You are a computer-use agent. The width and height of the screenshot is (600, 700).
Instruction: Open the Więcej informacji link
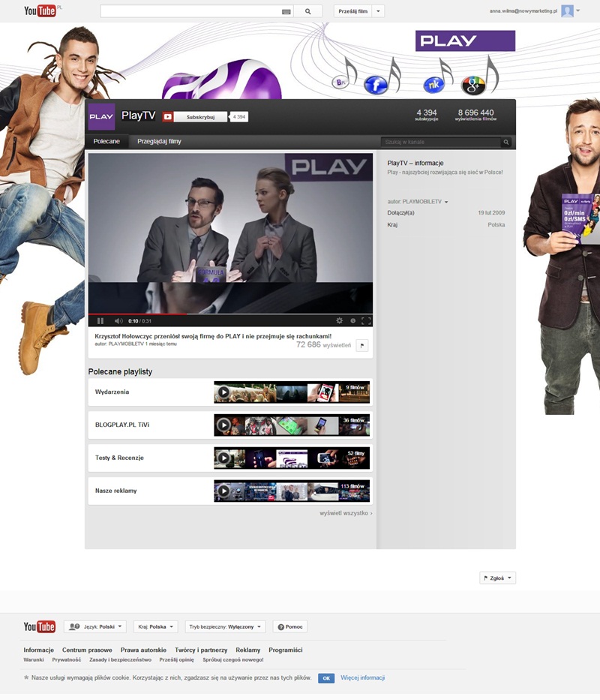coord(362,677)
